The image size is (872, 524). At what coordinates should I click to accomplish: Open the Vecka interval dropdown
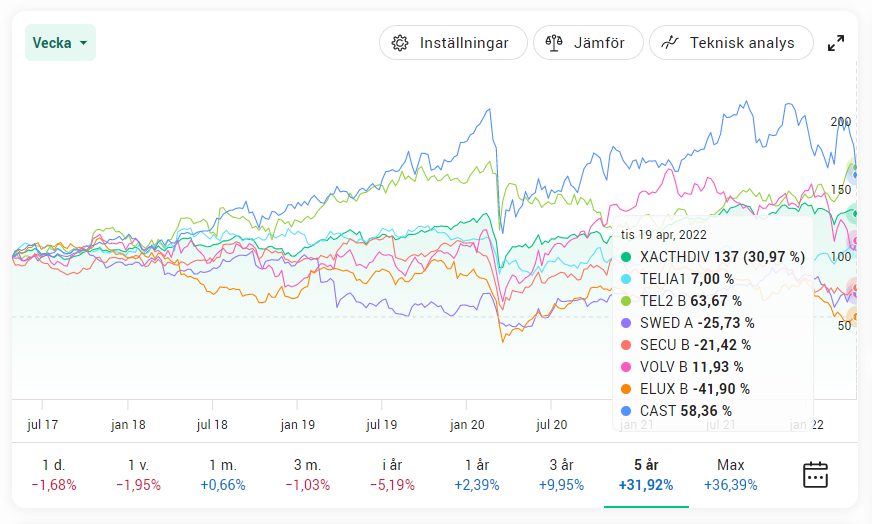[60, 43]
